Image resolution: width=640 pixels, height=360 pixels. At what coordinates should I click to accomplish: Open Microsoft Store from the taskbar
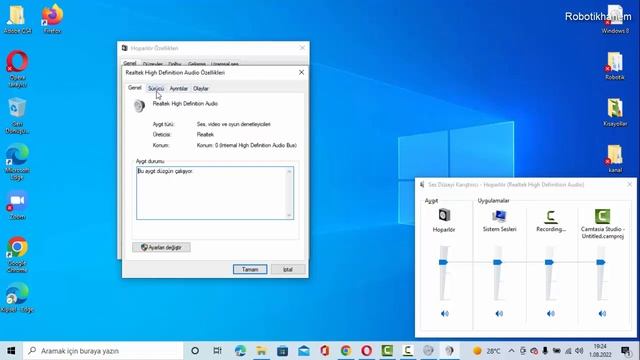click(x=282, y=351)
